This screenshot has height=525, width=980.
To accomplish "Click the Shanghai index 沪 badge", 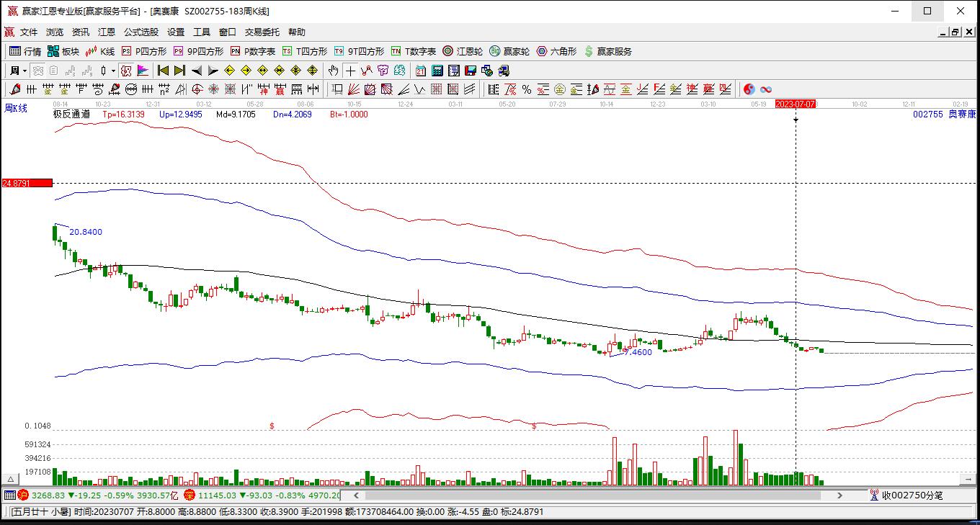I will (x=23, y=495).
